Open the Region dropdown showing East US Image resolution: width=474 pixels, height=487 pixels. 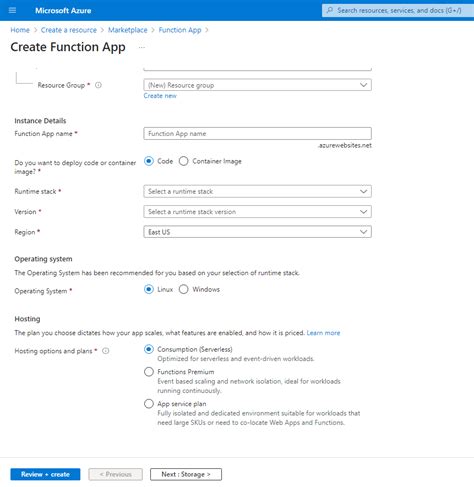click(257, 232)
